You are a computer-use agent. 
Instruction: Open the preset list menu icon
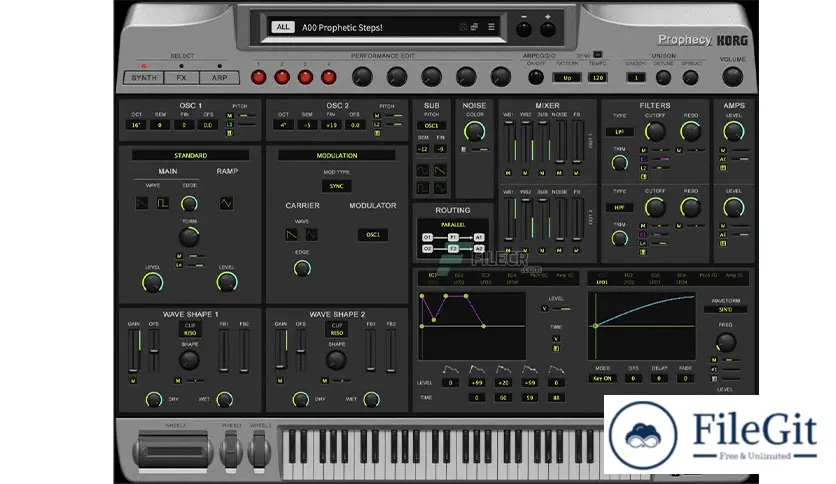tap(491, 27)
